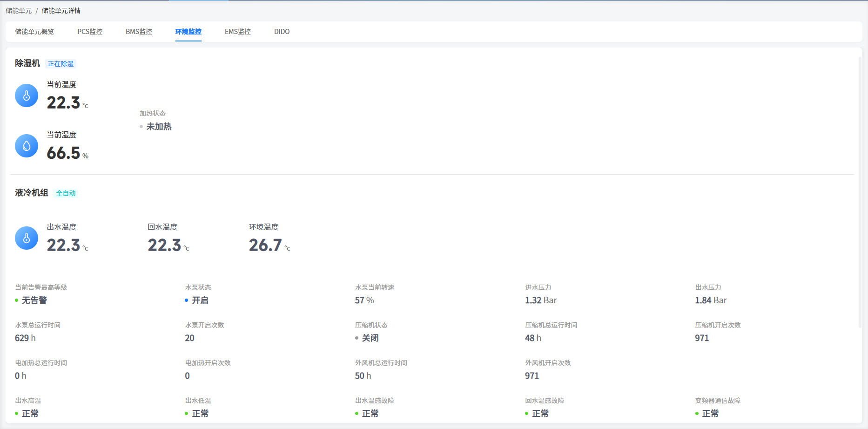Viewport: 868px width, 429px height.
Task: Click the thermometer icon beside 当前温度
Action: [27, 95]
